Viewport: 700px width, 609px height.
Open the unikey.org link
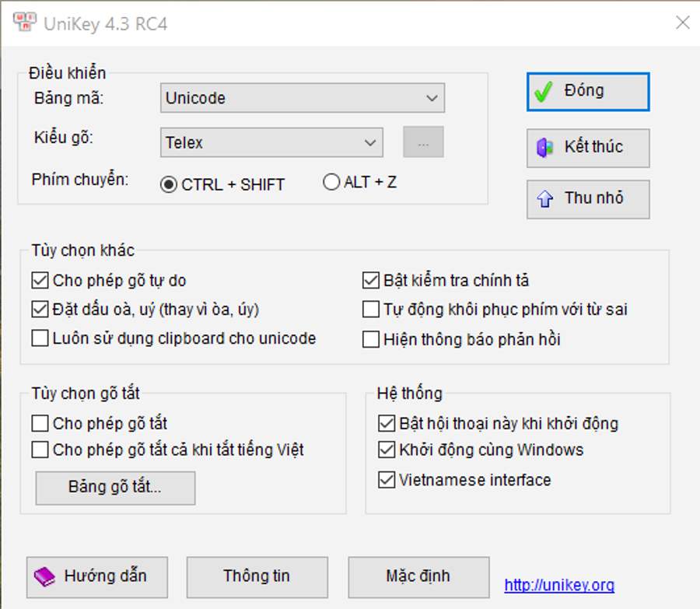558,584
